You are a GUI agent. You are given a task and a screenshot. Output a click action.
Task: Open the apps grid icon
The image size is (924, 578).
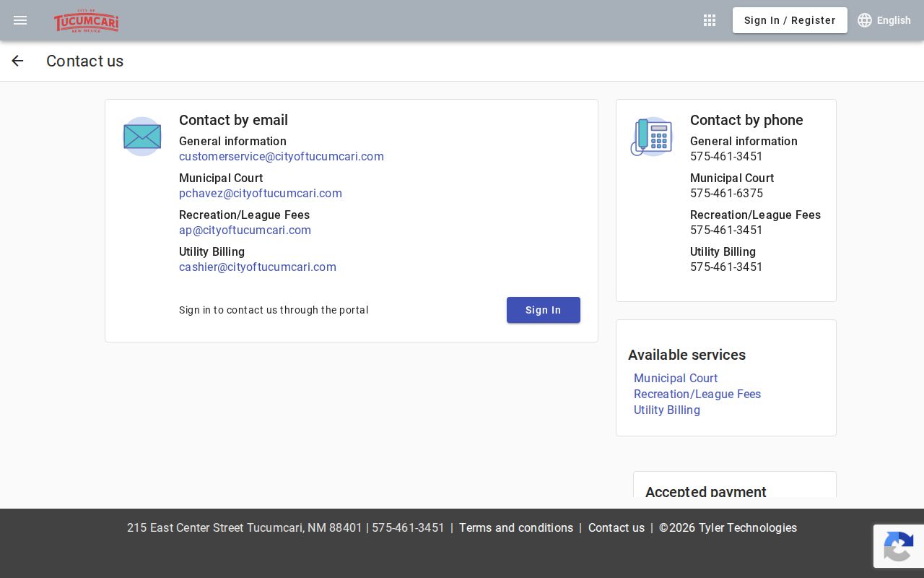tap(710, 20)
